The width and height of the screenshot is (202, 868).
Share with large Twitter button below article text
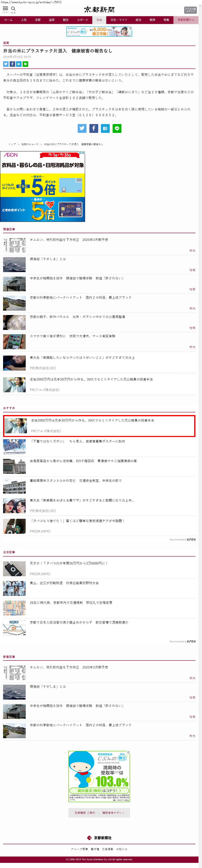tap(82, 128)
